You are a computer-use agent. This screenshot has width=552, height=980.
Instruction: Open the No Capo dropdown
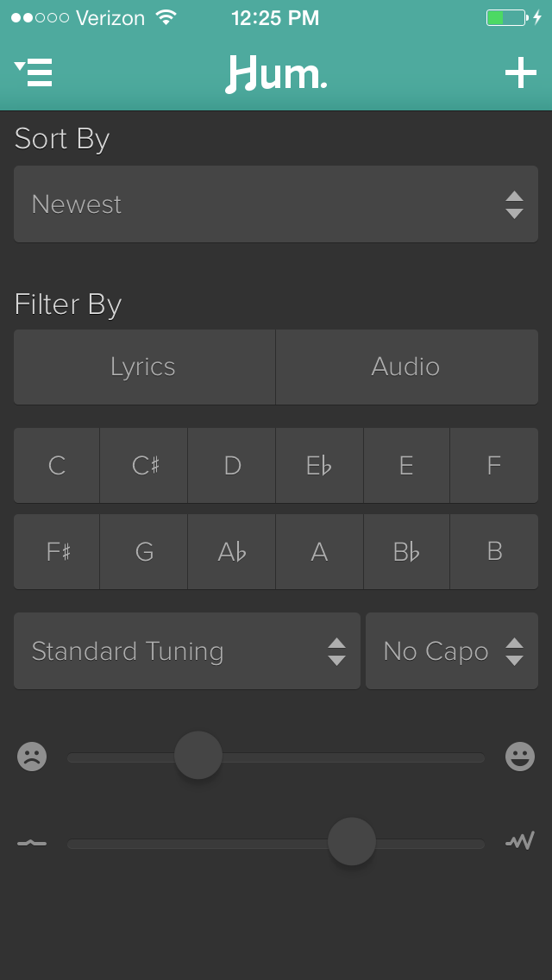click(x=452, y=651)
